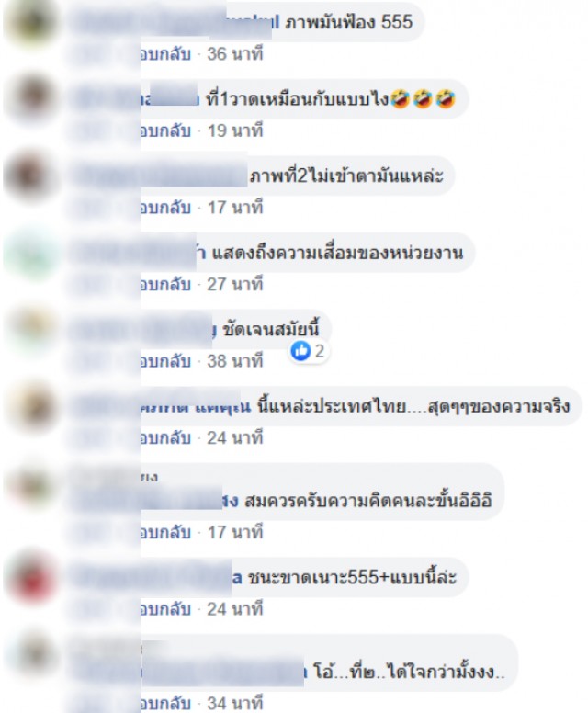Click the reply link beside "36 นาที"
Image resolution: width=588 pixels, height=713 pixels.
point(165,54)
